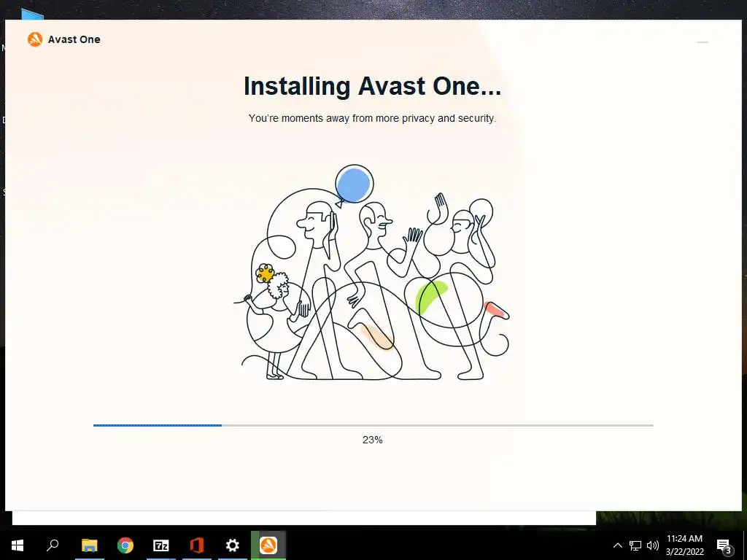The height and width of the screenshot is (560, 747).
Task: Open taskbar search magnifier
Action: 53,545
